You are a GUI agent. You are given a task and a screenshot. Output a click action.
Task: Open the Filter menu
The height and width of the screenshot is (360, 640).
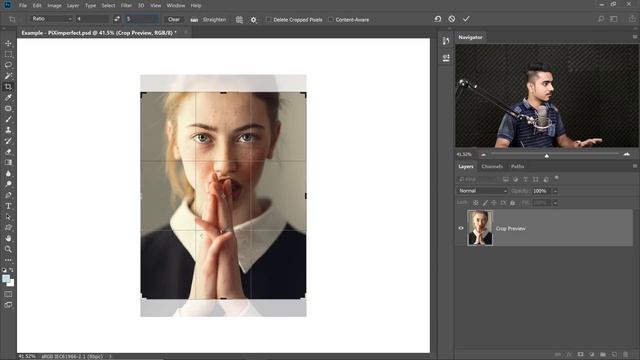click(x=126, y=6)
